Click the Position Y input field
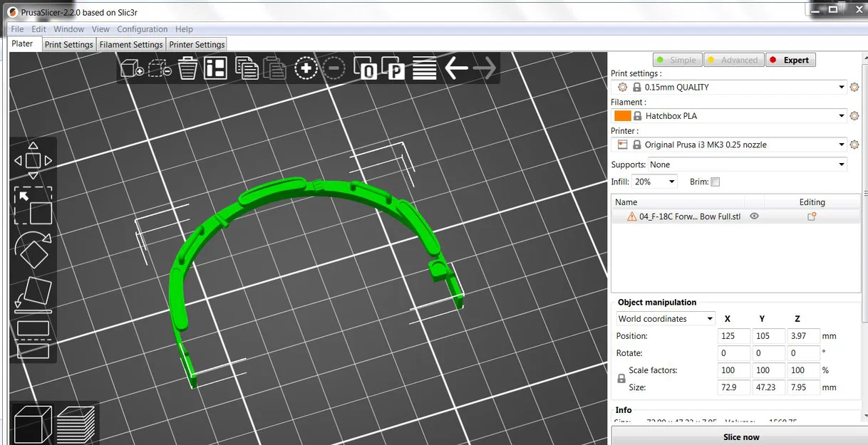 pyautogui.click(x=768, y=336)
